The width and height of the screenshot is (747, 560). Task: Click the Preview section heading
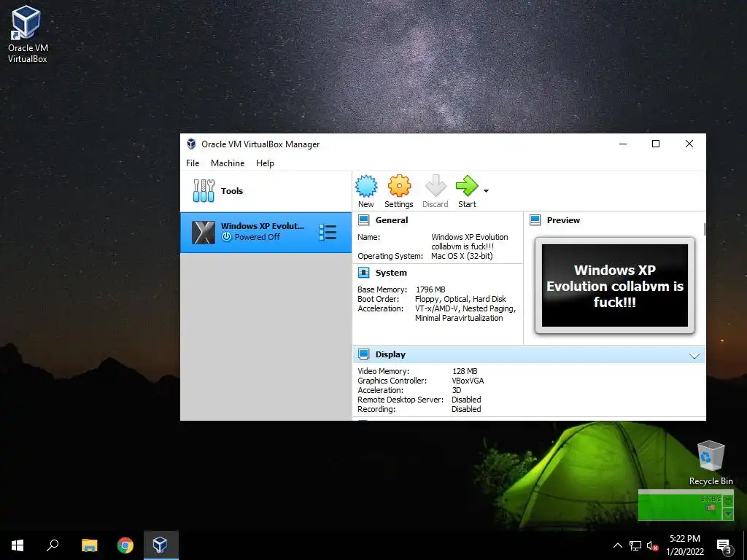pyautogui.click(x=563, y=220)
